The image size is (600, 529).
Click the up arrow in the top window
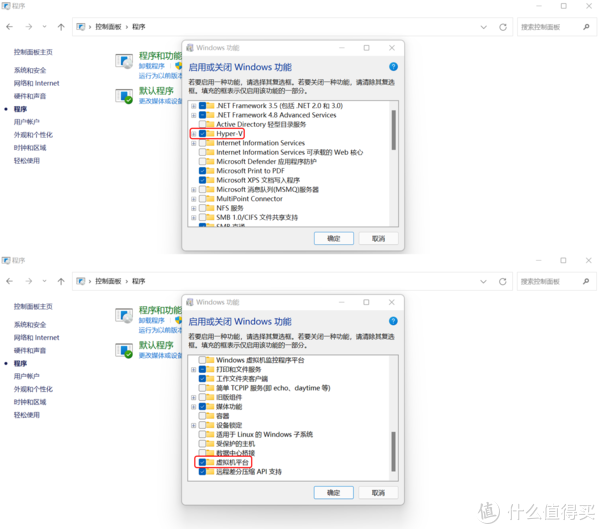pyautogui.click(x=61, y=27)
